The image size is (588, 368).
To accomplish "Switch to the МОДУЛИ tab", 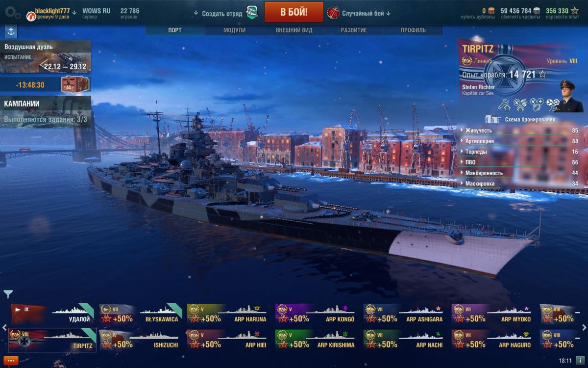I will coord(234,30).
